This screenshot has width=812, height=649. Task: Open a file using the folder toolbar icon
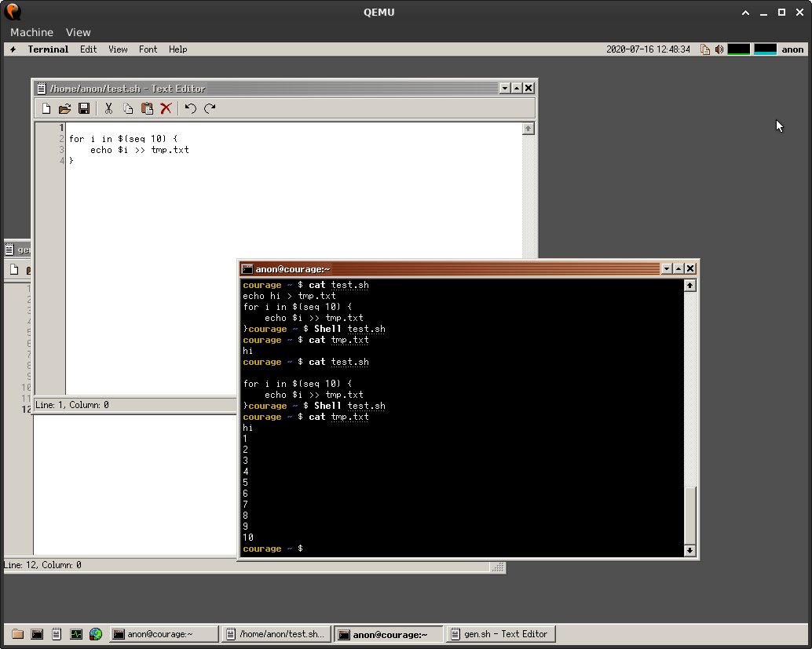point(65,108)
